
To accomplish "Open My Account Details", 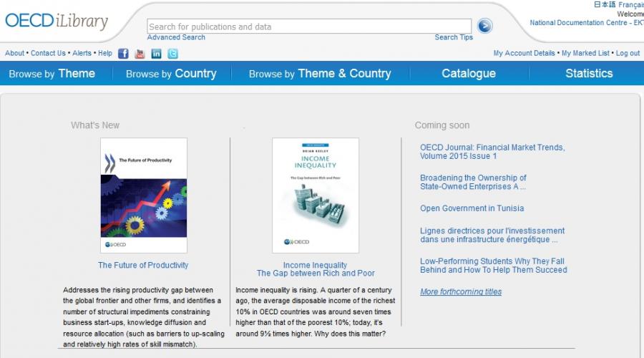I will coord(524,53).
